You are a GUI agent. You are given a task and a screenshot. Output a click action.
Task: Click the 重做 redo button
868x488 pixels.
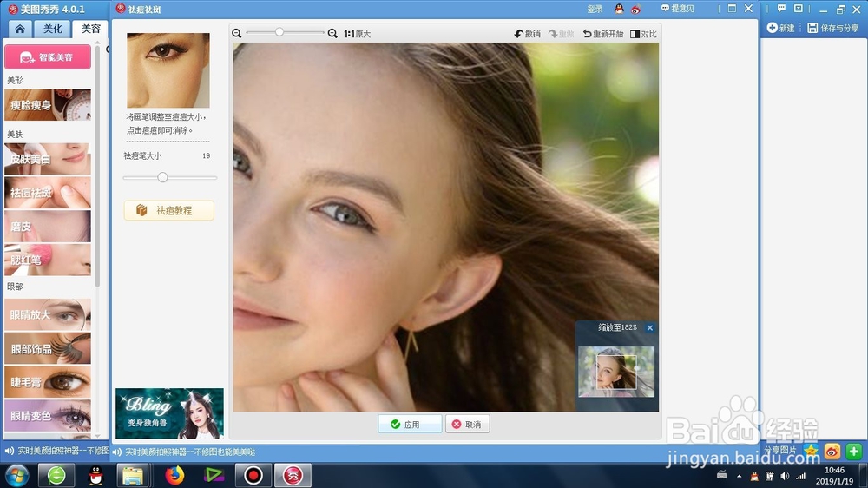pyautogui.click(x=561, y=34)
